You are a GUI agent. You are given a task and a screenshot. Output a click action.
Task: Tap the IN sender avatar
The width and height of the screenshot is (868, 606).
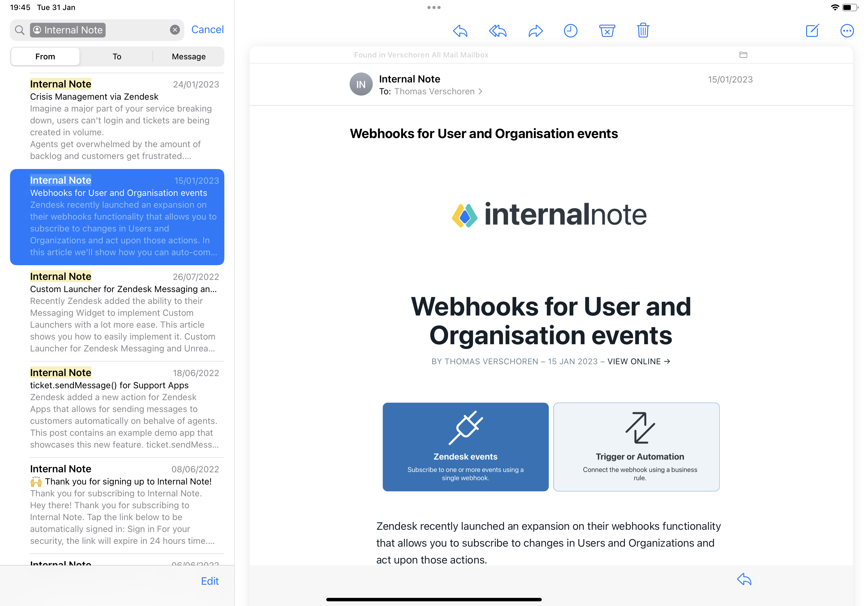(361, 84)
